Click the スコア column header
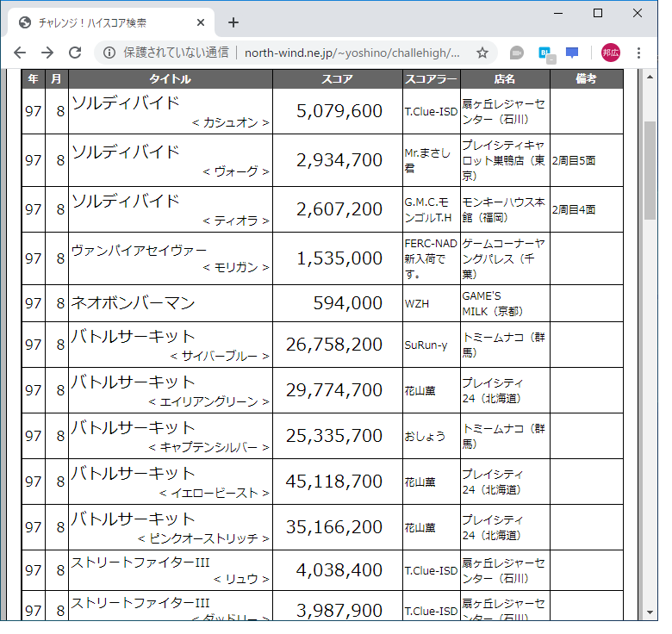Viewport: 672px width, 634px height. 337,79
